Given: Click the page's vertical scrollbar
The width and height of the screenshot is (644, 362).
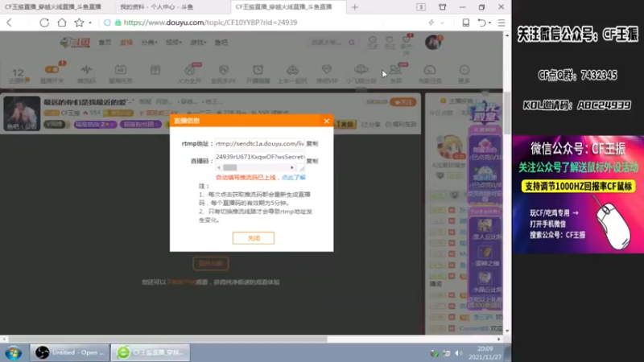Looking at the screenshot, I should (507, 113).
